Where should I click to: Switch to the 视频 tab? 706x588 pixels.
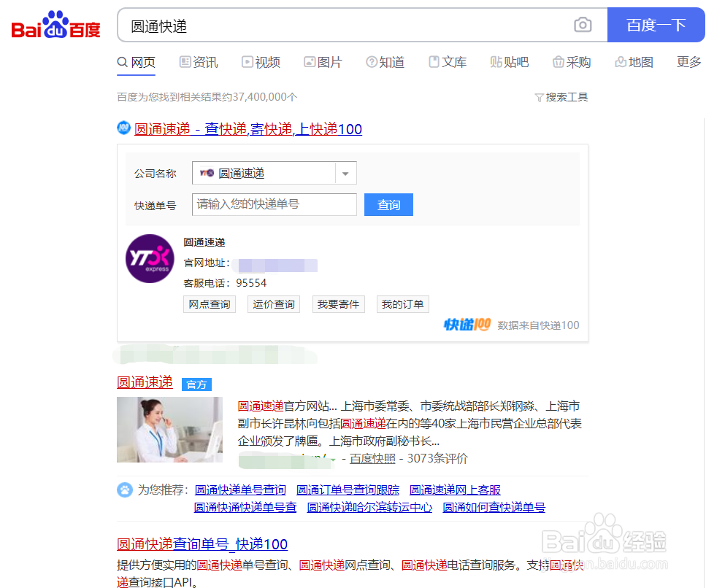click(261, 62)
